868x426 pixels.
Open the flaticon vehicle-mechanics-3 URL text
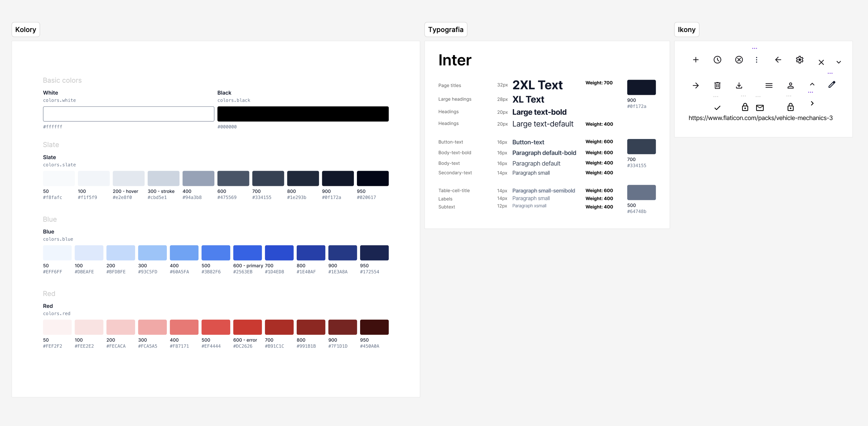761,118
